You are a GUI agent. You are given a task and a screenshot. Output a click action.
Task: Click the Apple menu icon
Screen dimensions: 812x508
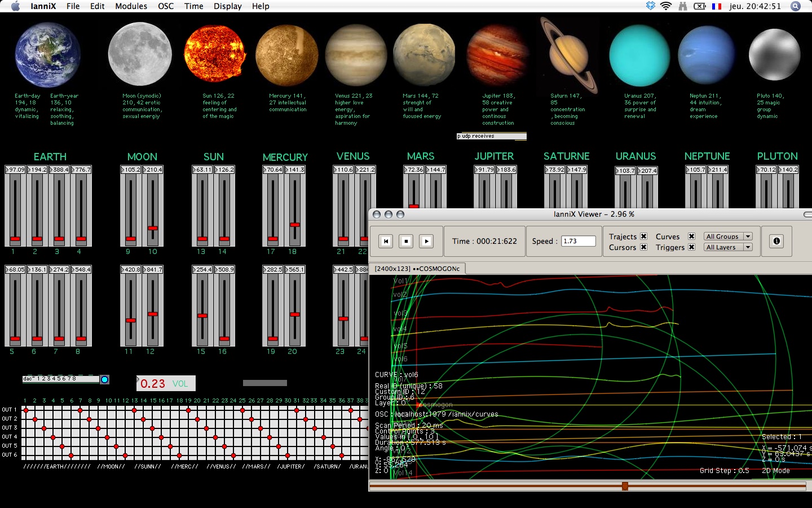[15, 6]
